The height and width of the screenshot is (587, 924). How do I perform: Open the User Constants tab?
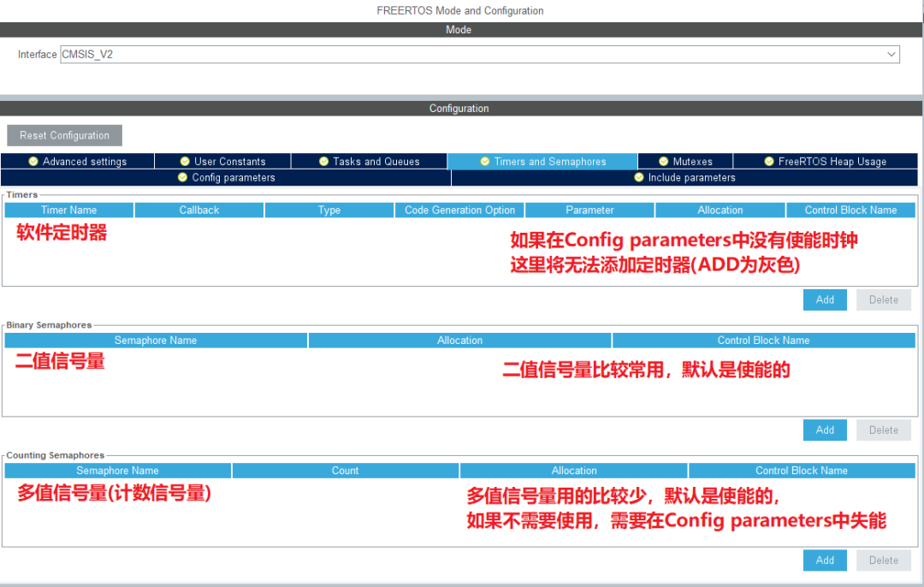[222, 162]
